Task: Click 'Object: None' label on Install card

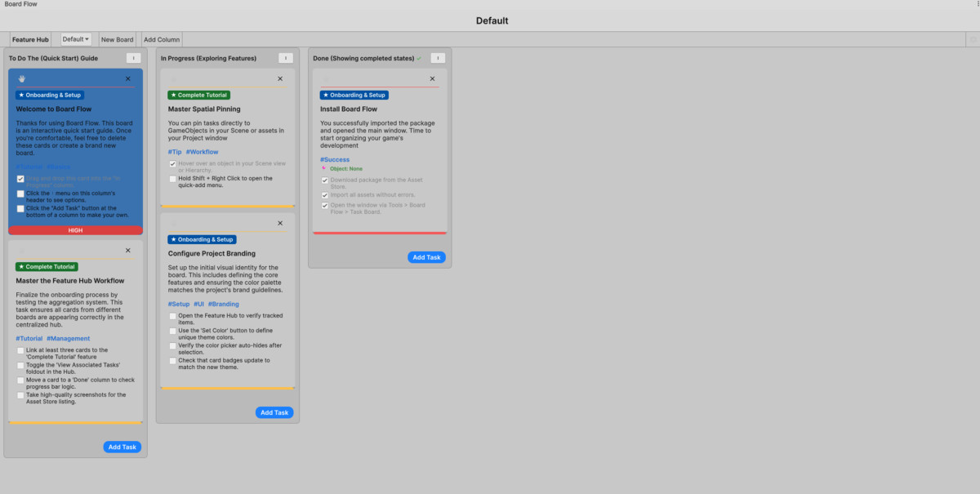Action: pos(346,168)
